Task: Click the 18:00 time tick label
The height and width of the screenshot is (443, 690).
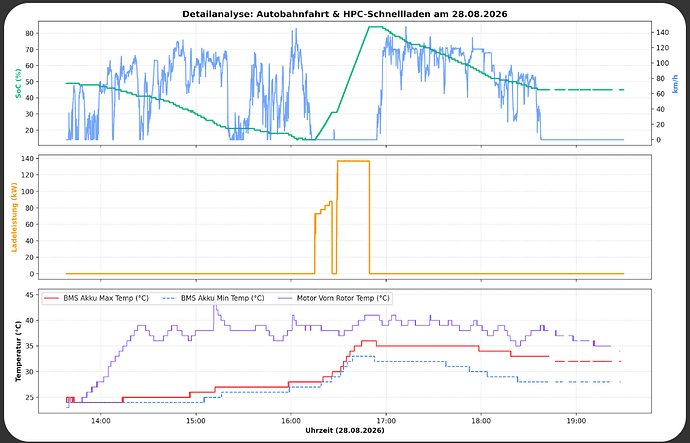Action: (481, 421)
